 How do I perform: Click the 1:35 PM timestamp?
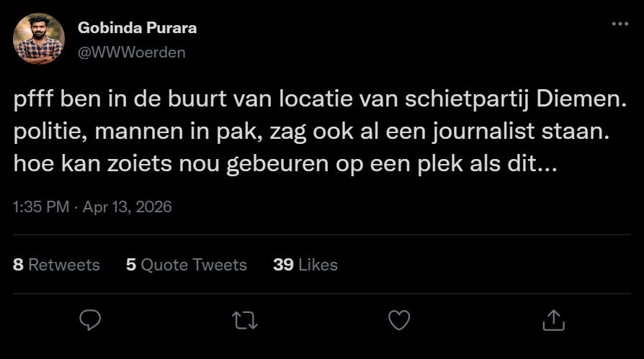(x=41, y=207)
